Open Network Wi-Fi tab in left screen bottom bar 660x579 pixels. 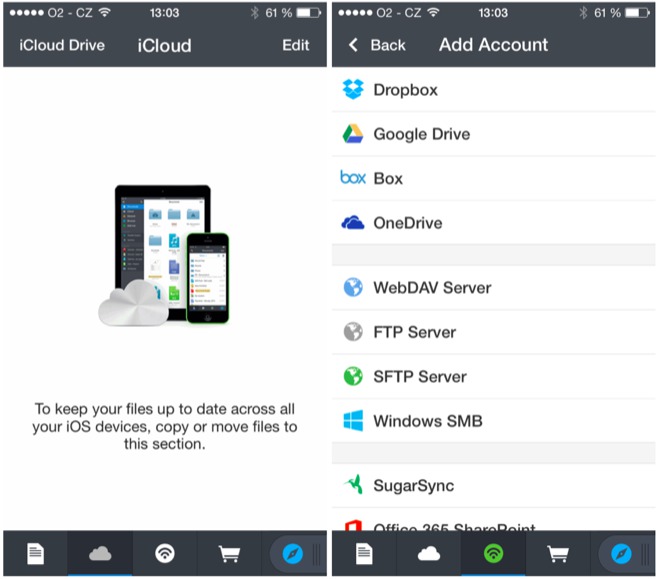pyautogui.click(x=165, y=553)
